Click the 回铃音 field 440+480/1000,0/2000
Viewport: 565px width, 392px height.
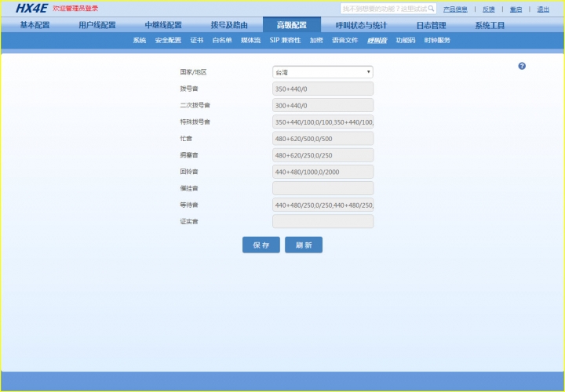pyautogui.click(x=323, y=172)
